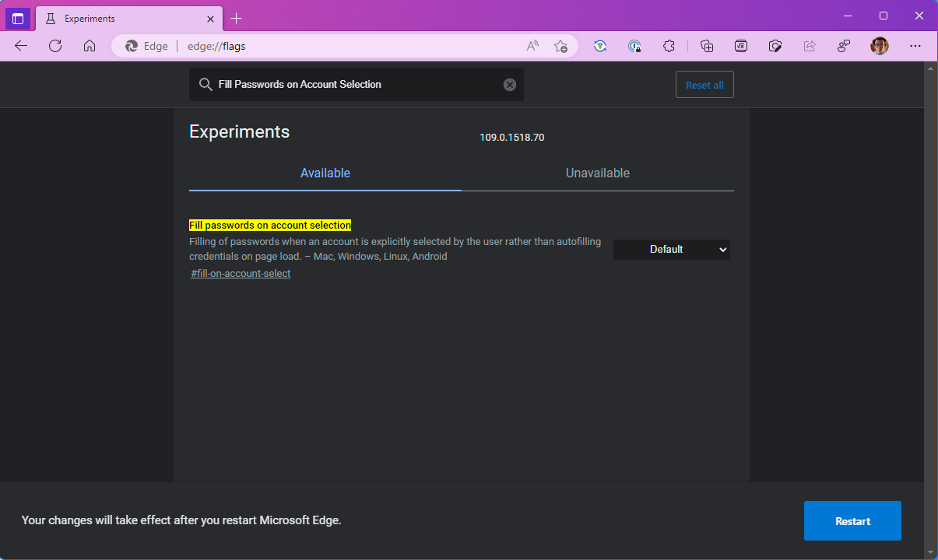
Task: Click the Restart button
Action: [x=852, y=520]
